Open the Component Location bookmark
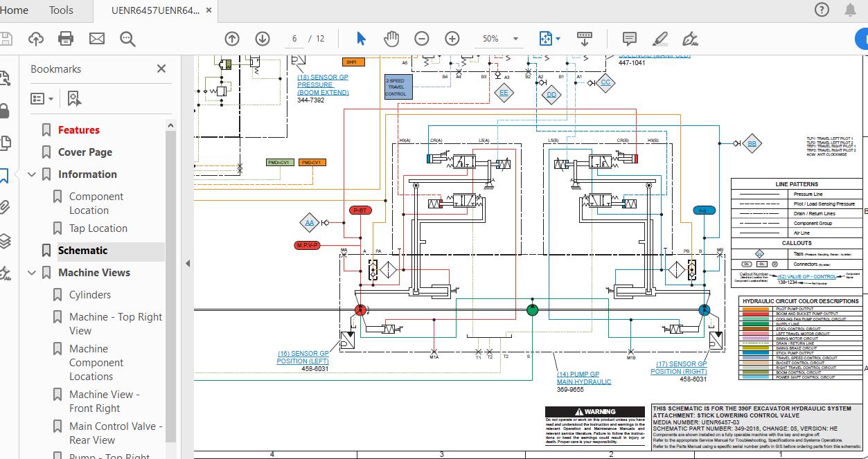Image resolution: width=868 pixels, height=459 pixels. coord(96,204)
